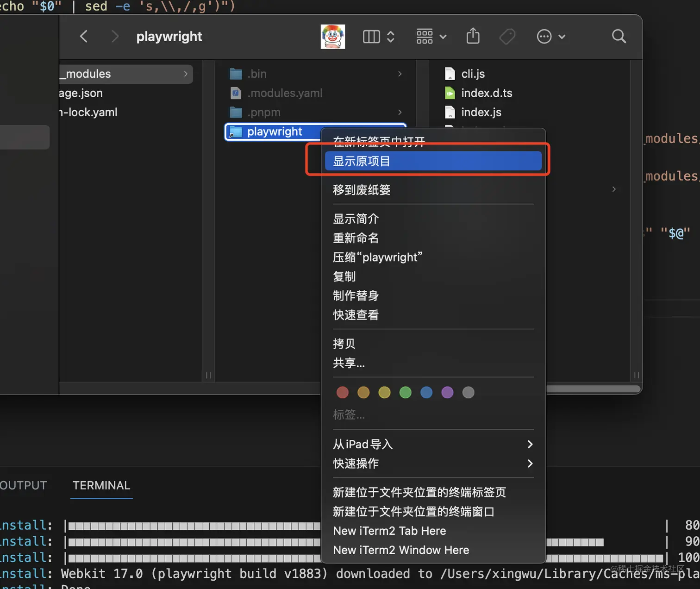Expand the More actions dropdown chevron
This screenshot has width=700, height=589.
point(562,37)
